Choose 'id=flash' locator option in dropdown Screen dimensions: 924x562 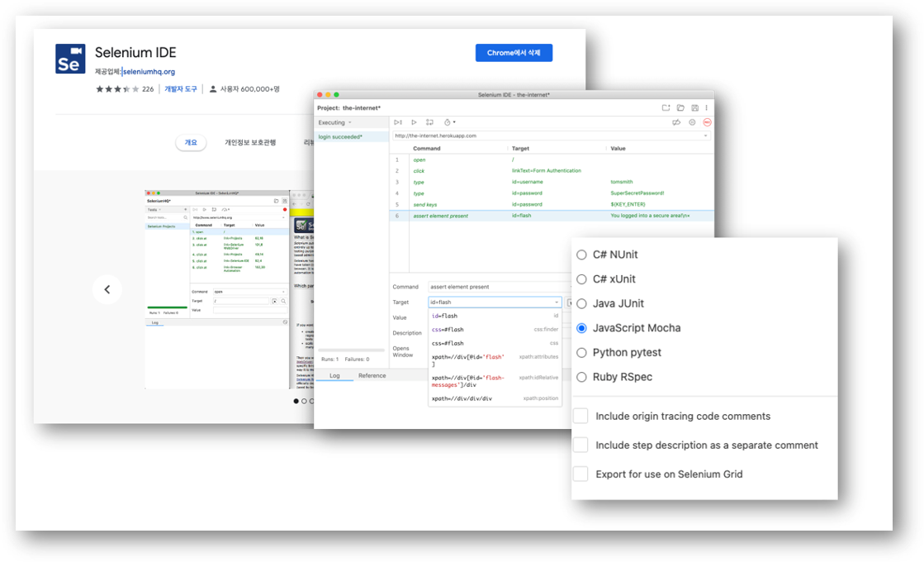tap(495, 316)
